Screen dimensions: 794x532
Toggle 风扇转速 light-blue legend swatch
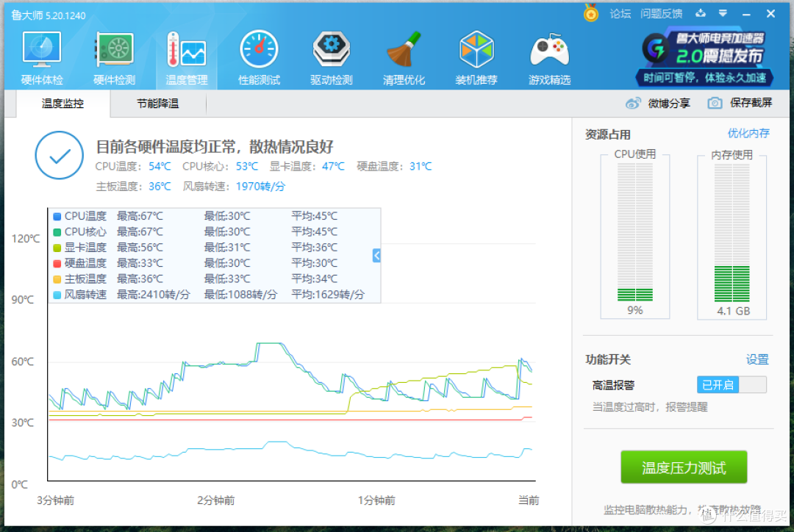(x=57, y=295)
